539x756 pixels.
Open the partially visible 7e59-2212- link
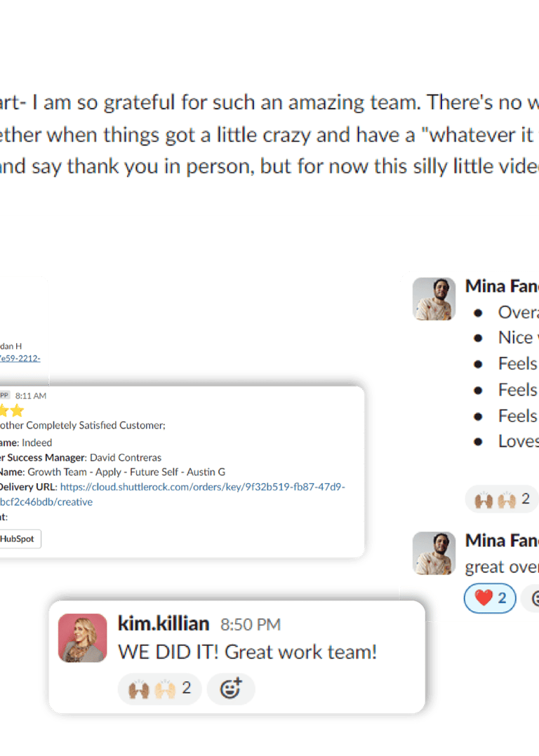(20, 358)
